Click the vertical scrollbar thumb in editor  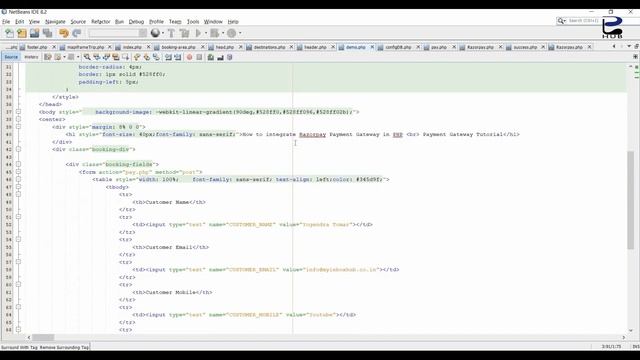pyautogui.click(x=631, y=200)
